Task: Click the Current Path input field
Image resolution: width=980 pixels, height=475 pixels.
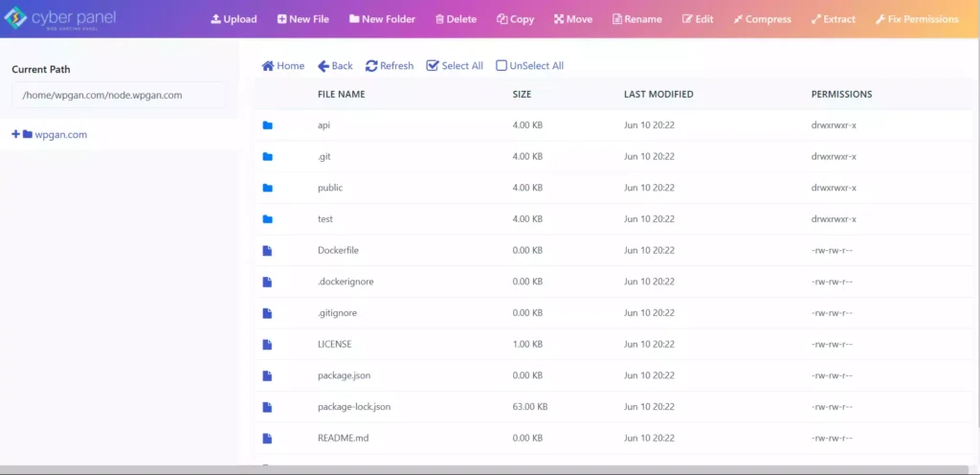Action: pos(118,95)
